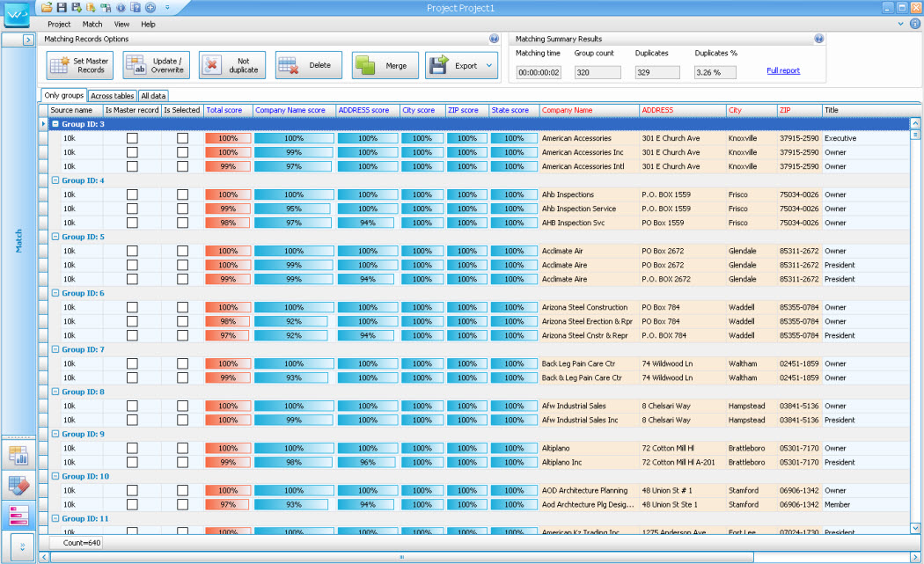Viewport: 924px width, 564px height.
Task: Delete the selected duplicate records
Action: coord(309,64)
